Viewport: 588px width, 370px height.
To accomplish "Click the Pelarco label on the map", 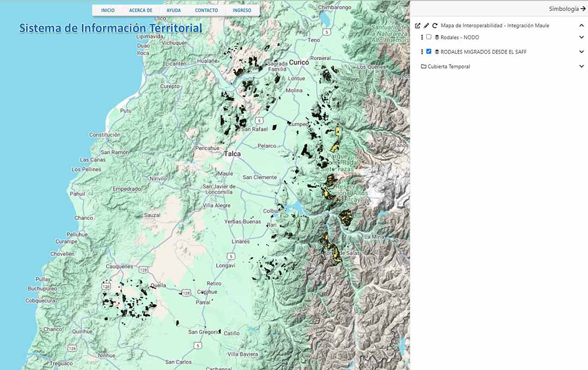I will tap(267, 146).
